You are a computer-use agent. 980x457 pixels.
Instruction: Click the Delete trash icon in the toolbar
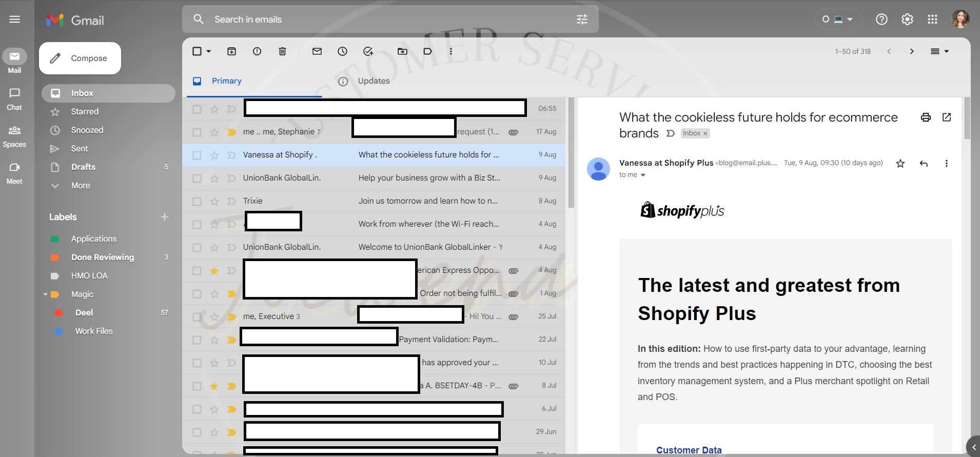[282, 51]
